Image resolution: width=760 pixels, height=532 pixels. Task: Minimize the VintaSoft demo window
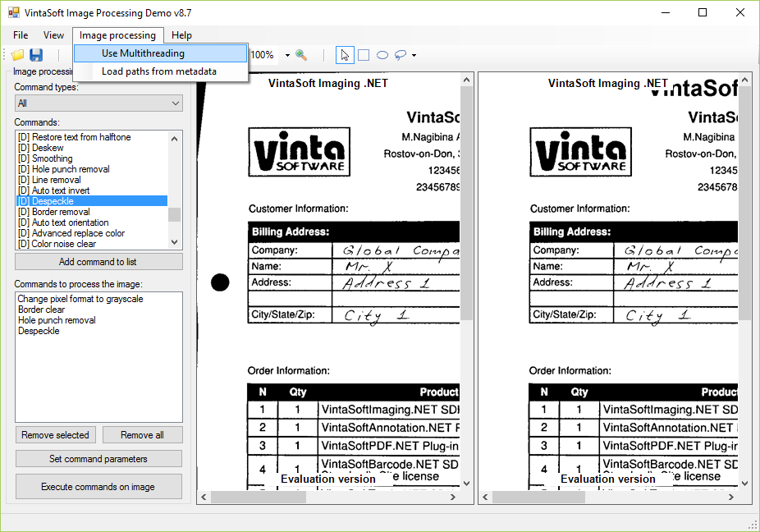pos(666,12)
